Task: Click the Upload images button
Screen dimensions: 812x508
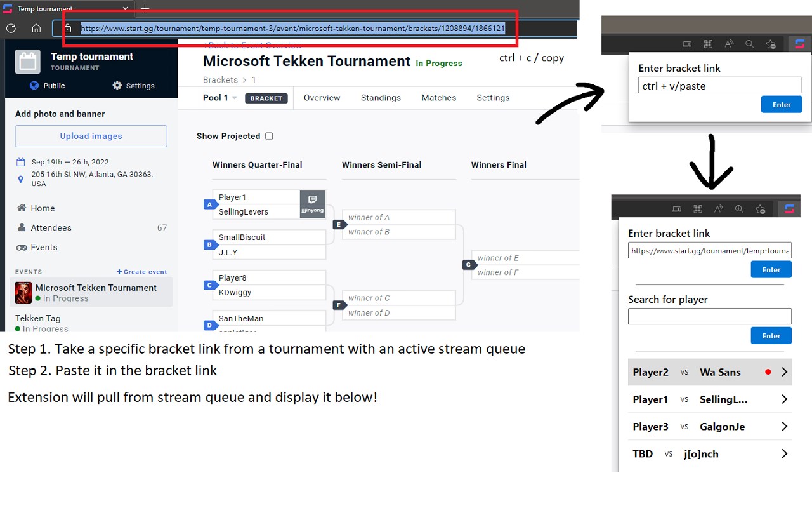Action: click(x=91, y=136)
